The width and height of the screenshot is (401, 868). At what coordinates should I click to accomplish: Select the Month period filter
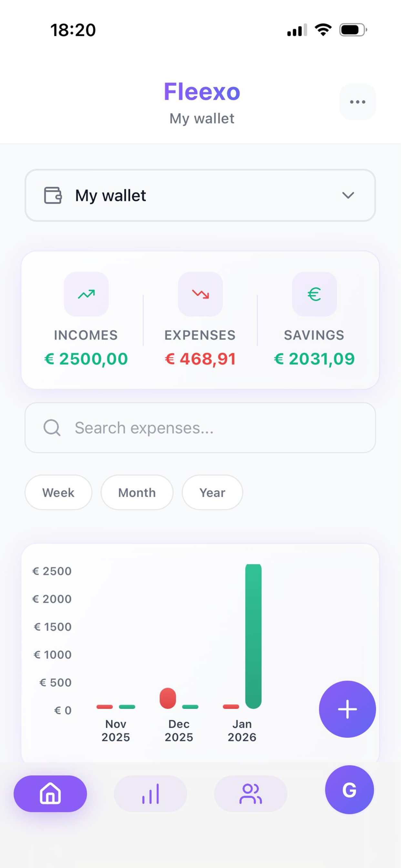137,492
